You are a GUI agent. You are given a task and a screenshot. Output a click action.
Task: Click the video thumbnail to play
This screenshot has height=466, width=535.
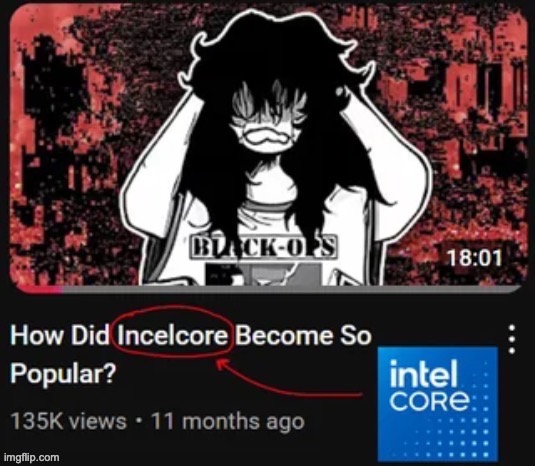(268, 147)
